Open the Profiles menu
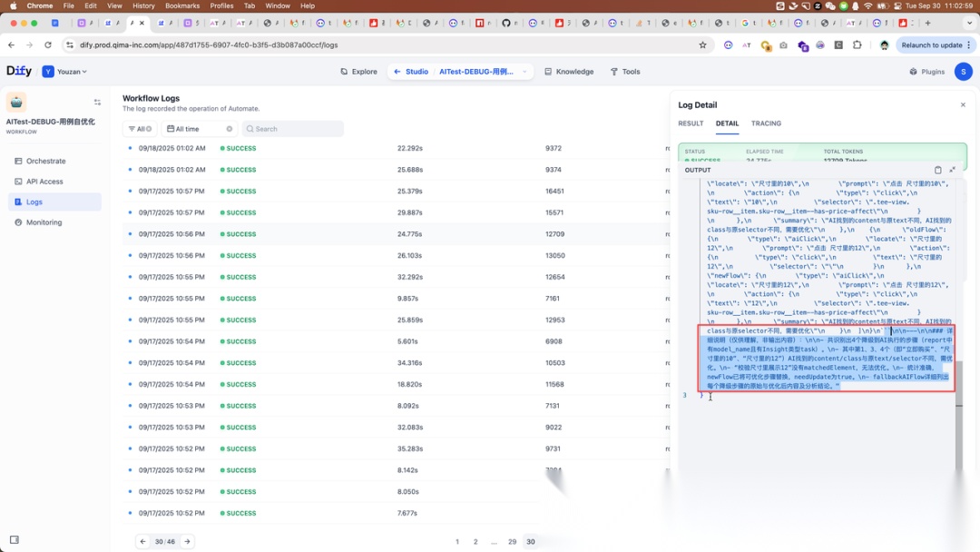 (221, 5)
